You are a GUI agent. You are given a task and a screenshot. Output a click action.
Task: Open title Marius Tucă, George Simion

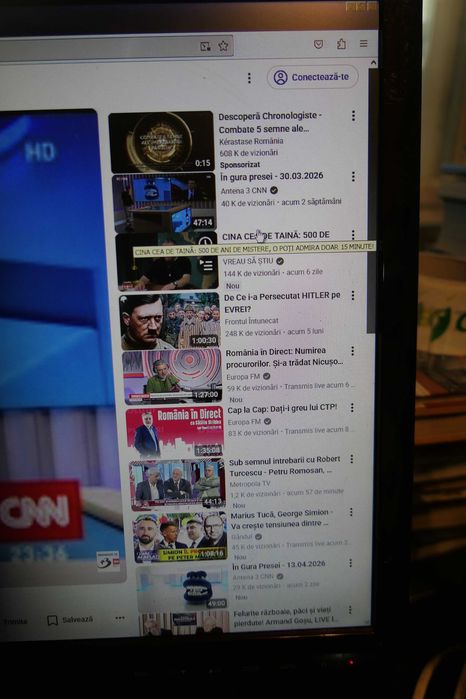tap(280, 519)
